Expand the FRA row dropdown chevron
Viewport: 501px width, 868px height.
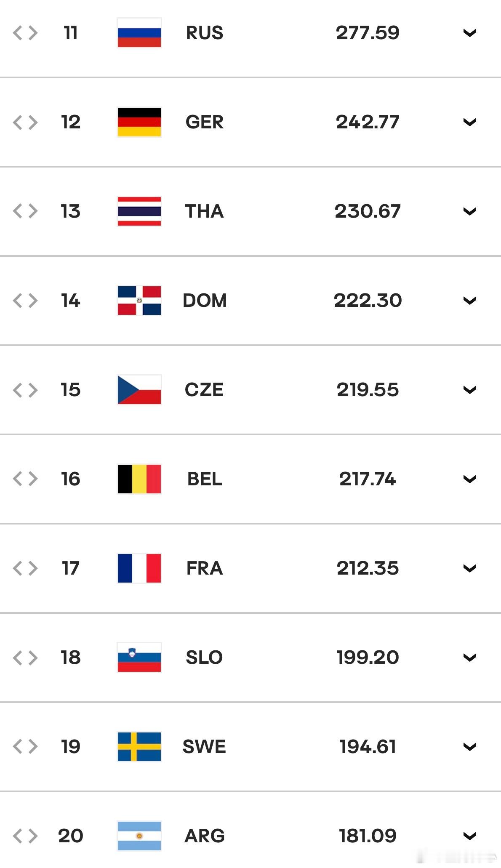tap(469, 568)
